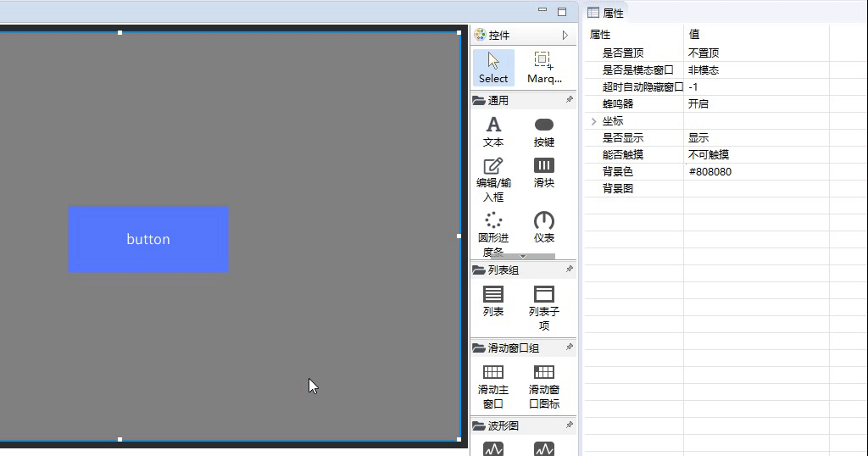This screenshot has height=456, width=868.
Task: Open the 属性 properties tab
Action: [605, 13]
